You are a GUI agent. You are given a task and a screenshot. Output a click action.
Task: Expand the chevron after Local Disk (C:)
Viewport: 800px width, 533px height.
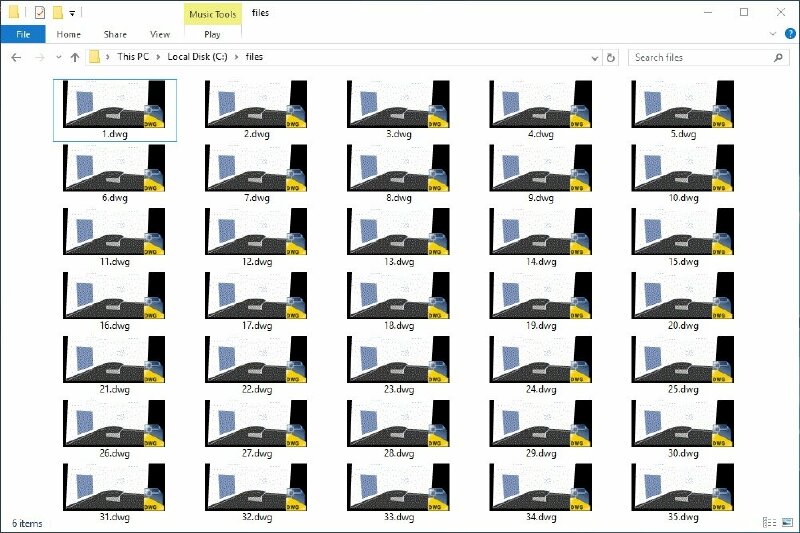[x=237, y=57]
